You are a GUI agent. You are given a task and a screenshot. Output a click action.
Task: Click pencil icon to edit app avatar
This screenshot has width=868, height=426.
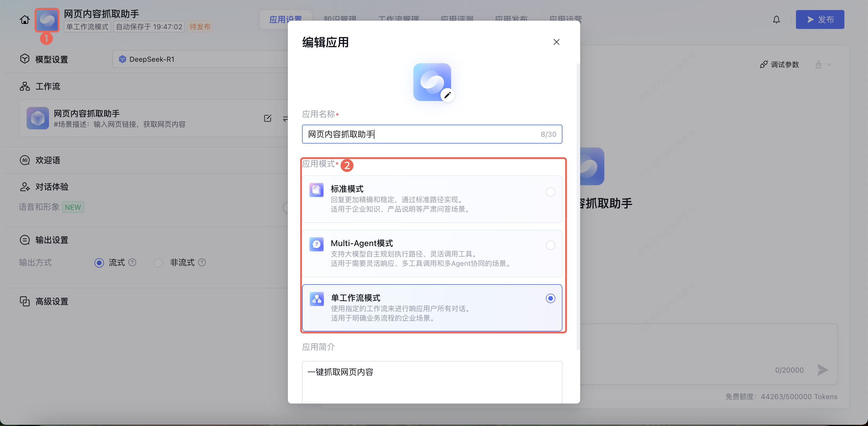[447, 95]
